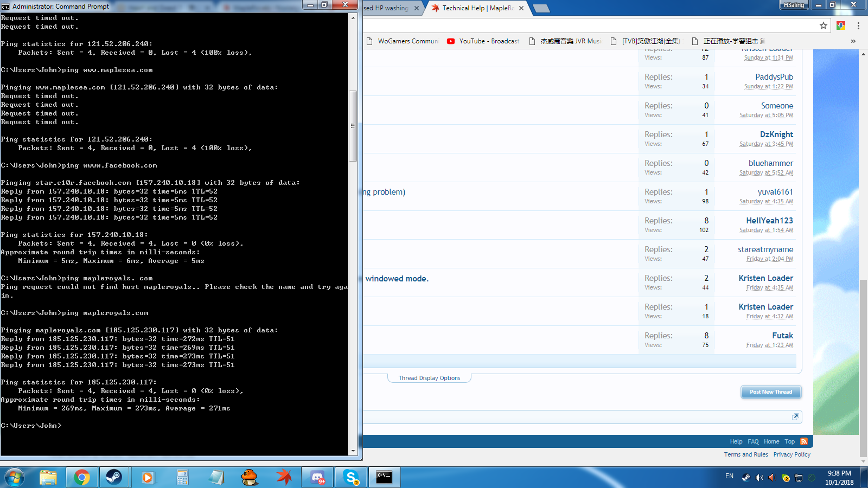Viewport: 868px width, 488px height.
Task: Click the Command Prompt scroll down arrow
Action: [353, 451]
